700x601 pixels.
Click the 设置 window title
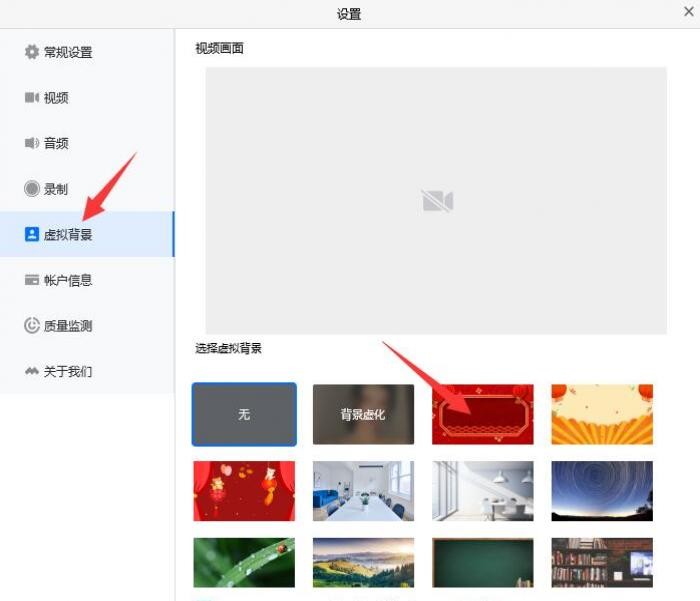349,14
